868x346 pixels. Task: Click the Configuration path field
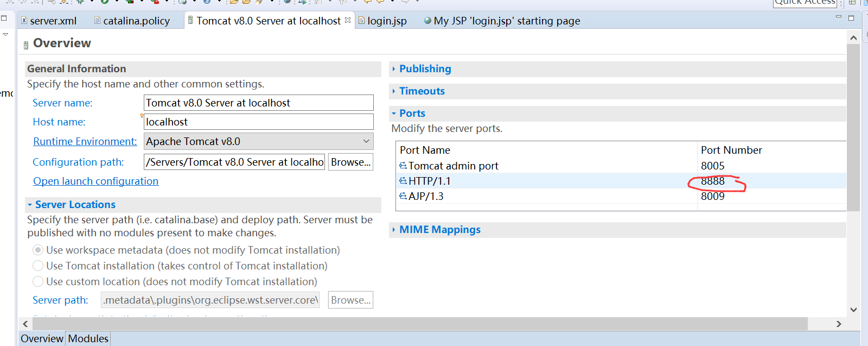click(234, 162)
